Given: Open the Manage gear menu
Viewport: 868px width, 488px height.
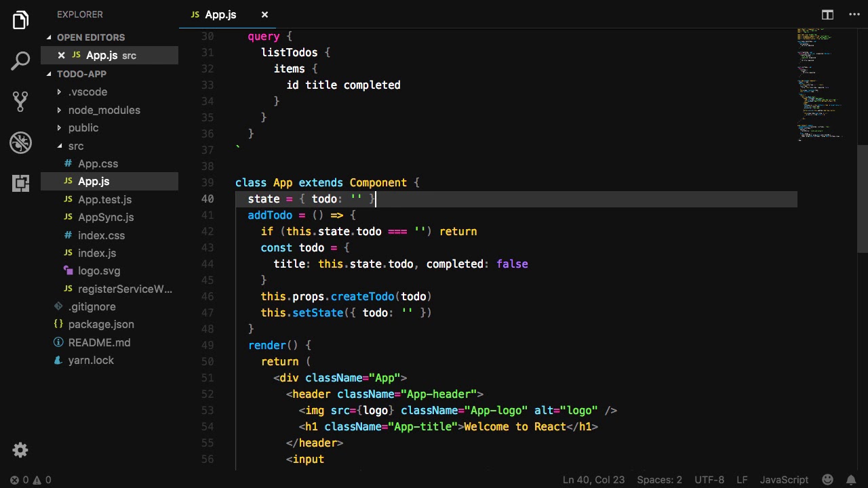Looking at the screenshot, I should click(x=20, y=450).
